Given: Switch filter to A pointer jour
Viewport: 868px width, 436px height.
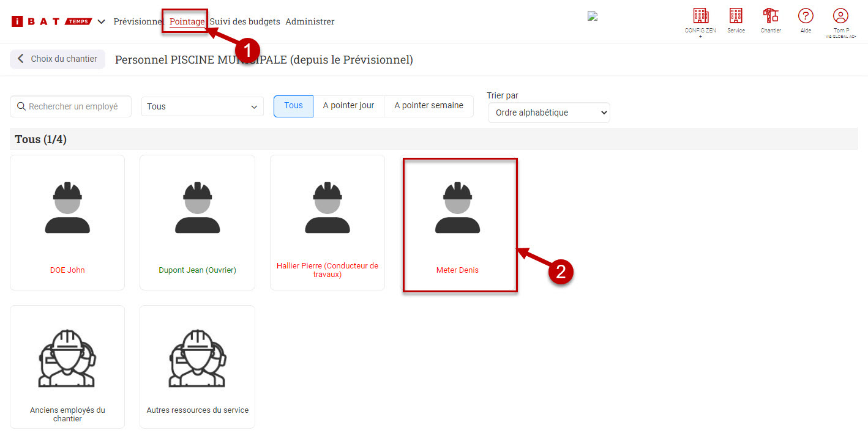Looking at the screenshot, I should click(348, 106).
